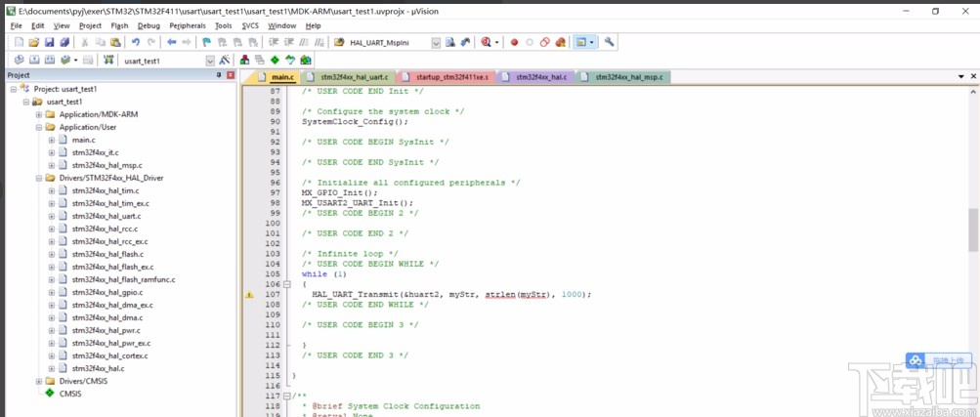Click editor vertical scrollbar thumb

(x=973, y=229)
